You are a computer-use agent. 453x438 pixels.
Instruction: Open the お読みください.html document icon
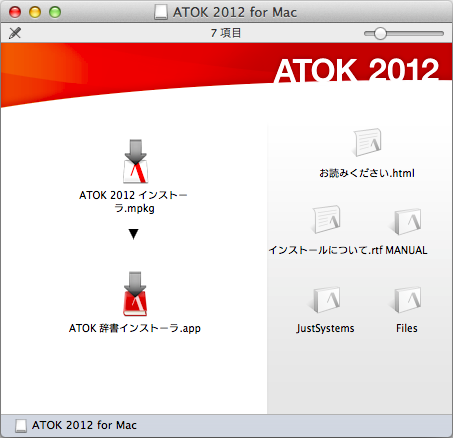tap(368, 142)
